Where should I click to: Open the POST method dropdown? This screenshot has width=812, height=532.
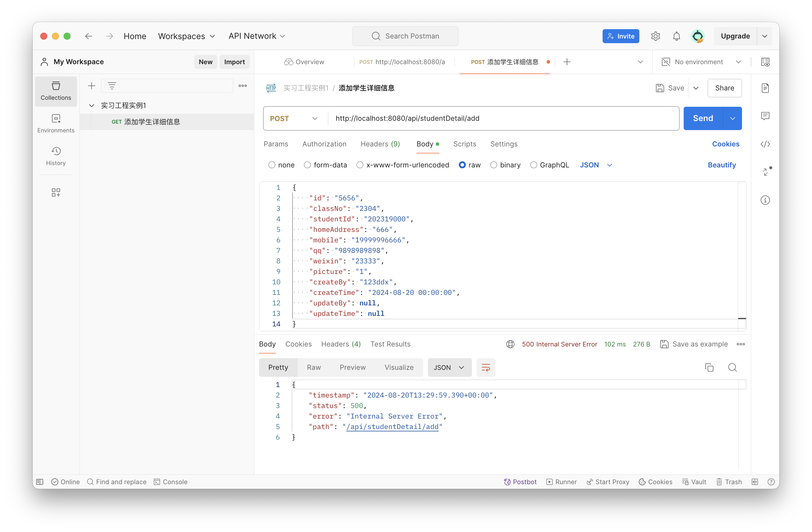pos(294,118)
